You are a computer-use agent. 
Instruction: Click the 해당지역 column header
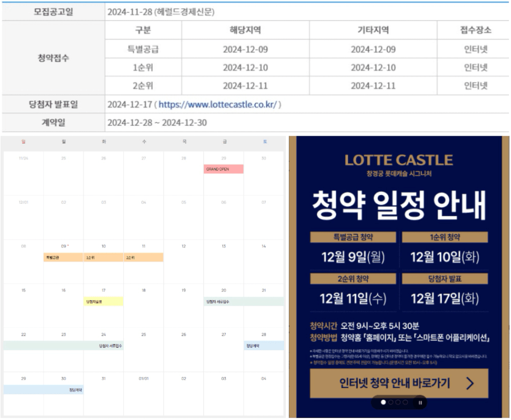point(246,31)
